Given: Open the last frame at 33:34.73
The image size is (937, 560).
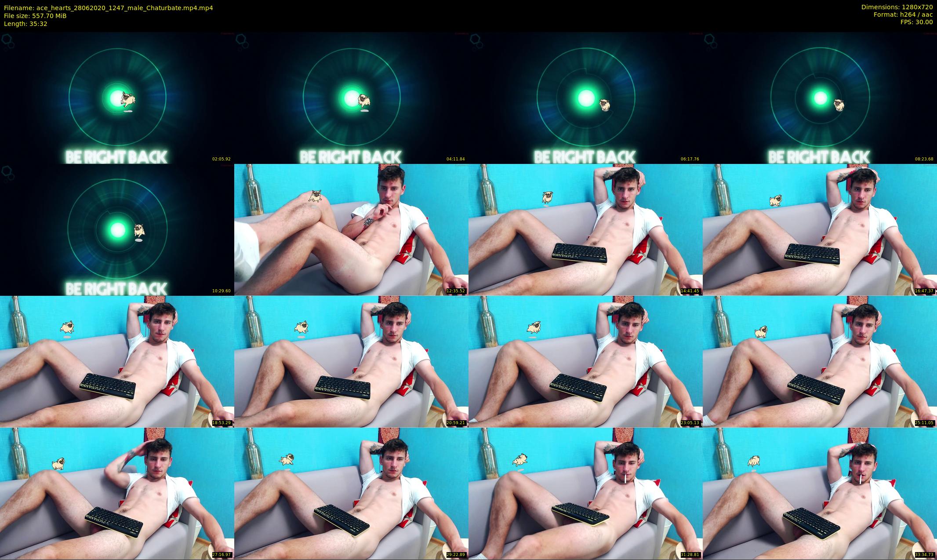Looking at the screenshot, I should point(820,493).
